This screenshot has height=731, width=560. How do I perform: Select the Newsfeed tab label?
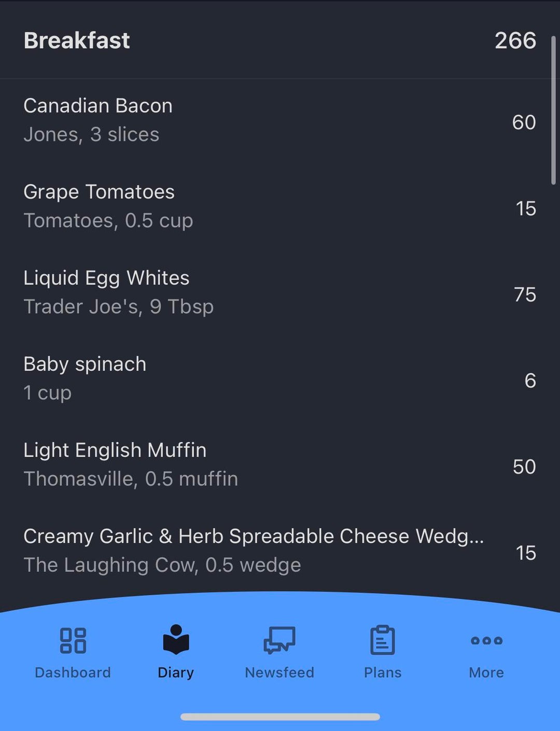[x=279, y=672]
